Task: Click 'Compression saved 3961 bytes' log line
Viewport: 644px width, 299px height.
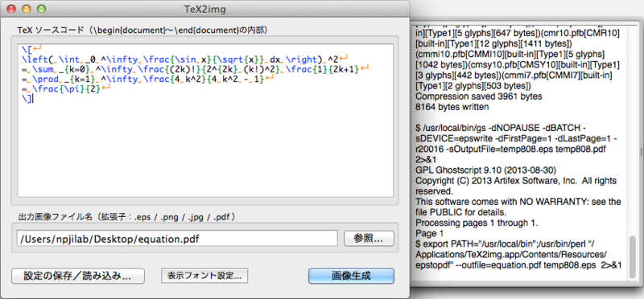Action: pos(479,97)
